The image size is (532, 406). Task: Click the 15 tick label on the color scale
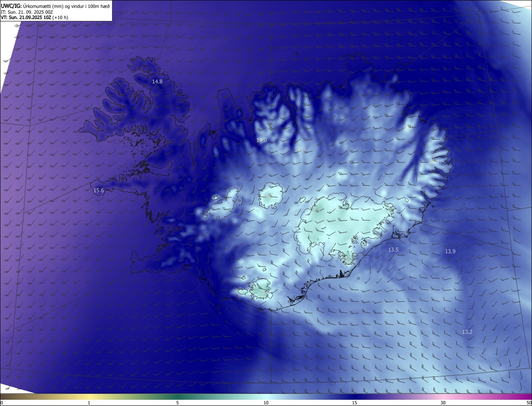coord(355,403)
